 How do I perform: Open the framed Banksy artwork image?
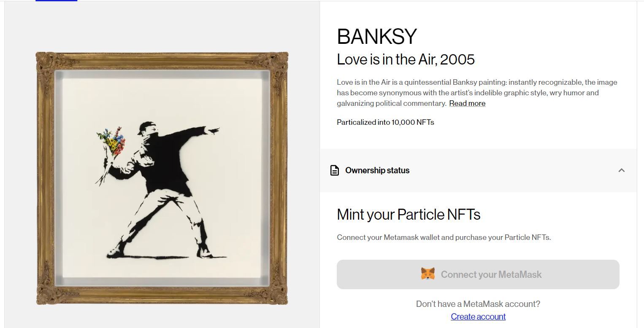pyautogui.click(x=162, y=178)
